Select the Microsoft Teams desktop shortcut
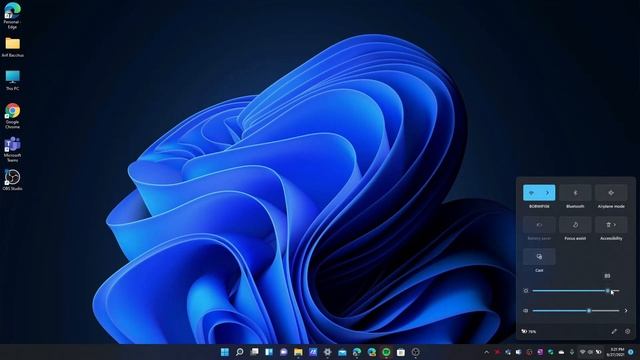The width and height of the screenshot is (640, 360). coord(13,150)
